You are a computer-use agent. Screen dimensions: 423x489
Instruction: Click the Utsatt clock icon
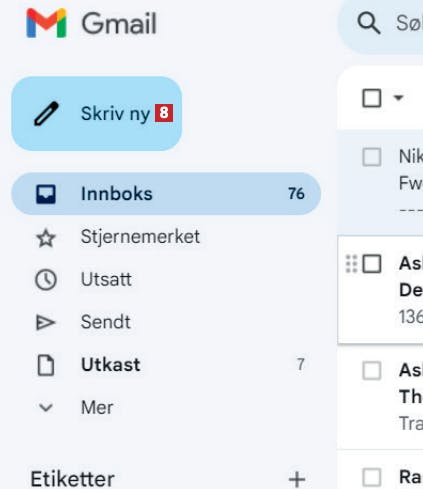click(46, 280)
